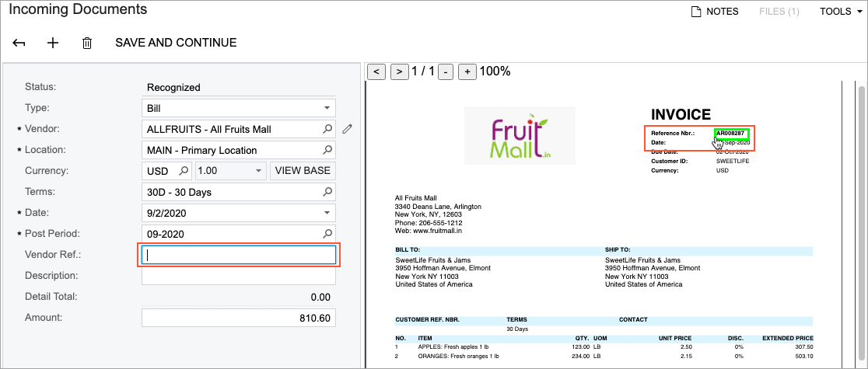Click the VIEW BASE button
Image resolution: width=868 pixels, height=369 pixels.
click(x=303, y=171)
